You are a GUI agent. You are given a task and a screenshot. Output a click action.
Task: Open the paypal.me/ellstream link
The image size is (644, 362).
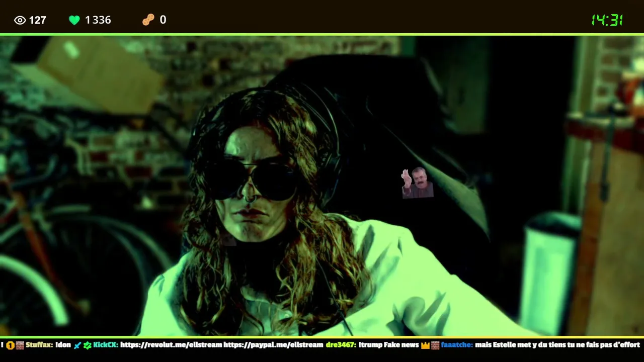[273, 345]
